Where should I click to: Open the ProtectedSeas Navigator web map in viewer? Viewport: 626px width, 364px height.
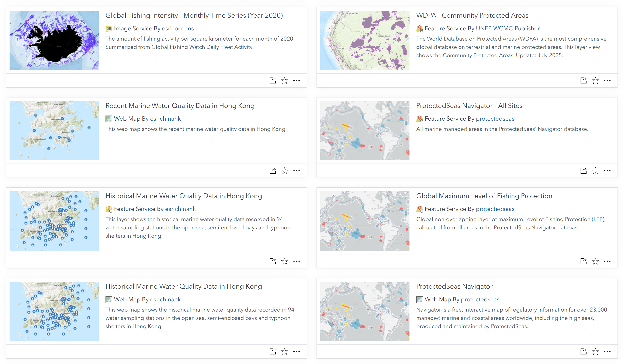coord(583,351)
